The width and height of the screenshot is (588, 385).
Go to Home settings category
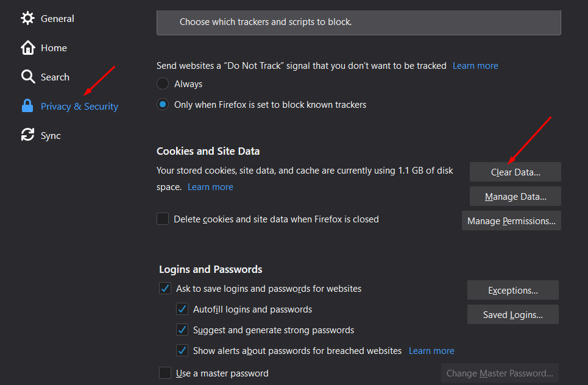point(54,48)
